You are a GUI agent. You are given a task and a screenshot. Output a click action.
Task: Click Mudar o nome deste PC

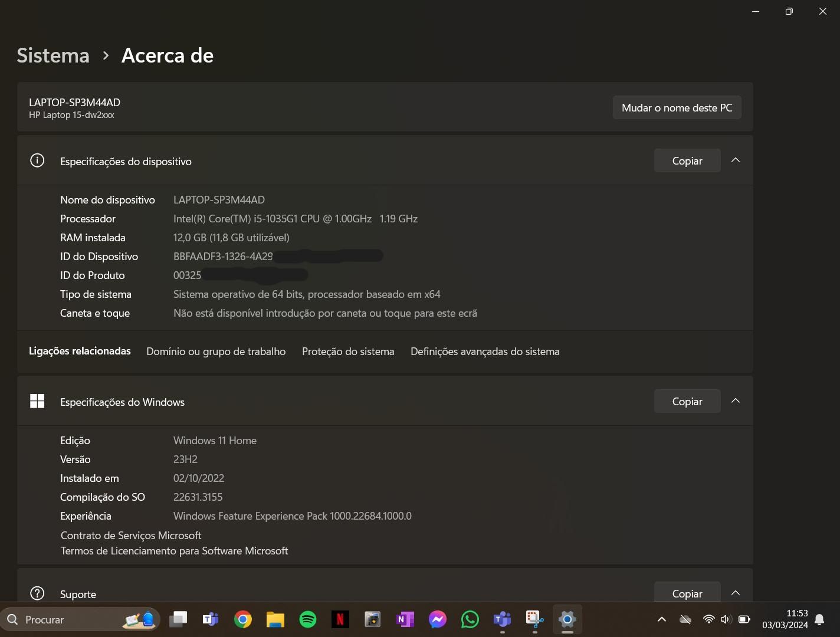677,107
